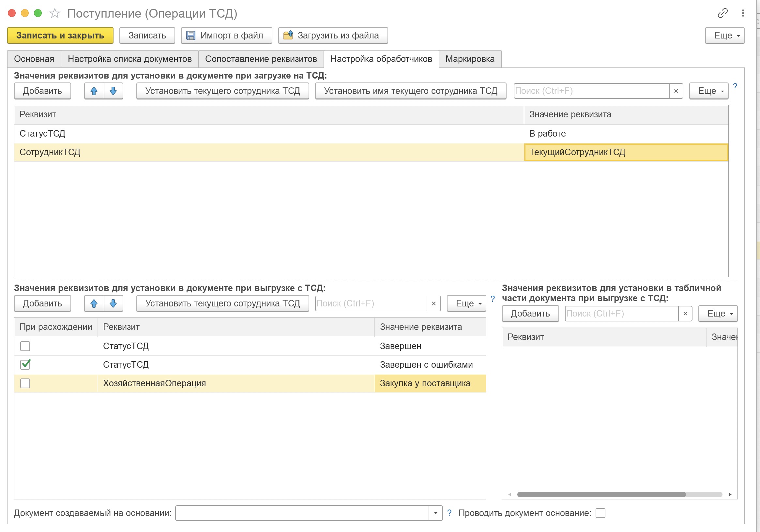Move download row up in lower table
The height and width of the screenshot is (532, 760).
94,303
